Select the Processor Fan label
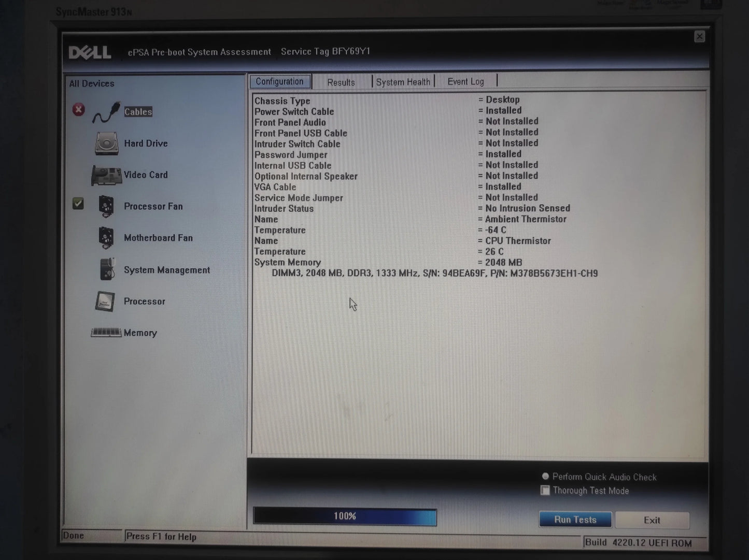749x560 pixels. click(x=153, y=206)
